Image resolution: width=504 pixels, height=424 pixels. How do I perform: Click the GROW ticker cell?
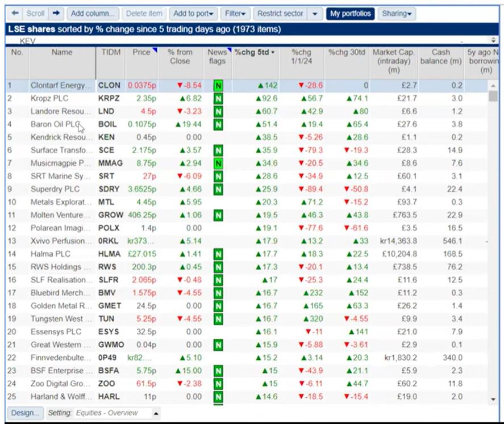tap(111, 215)
